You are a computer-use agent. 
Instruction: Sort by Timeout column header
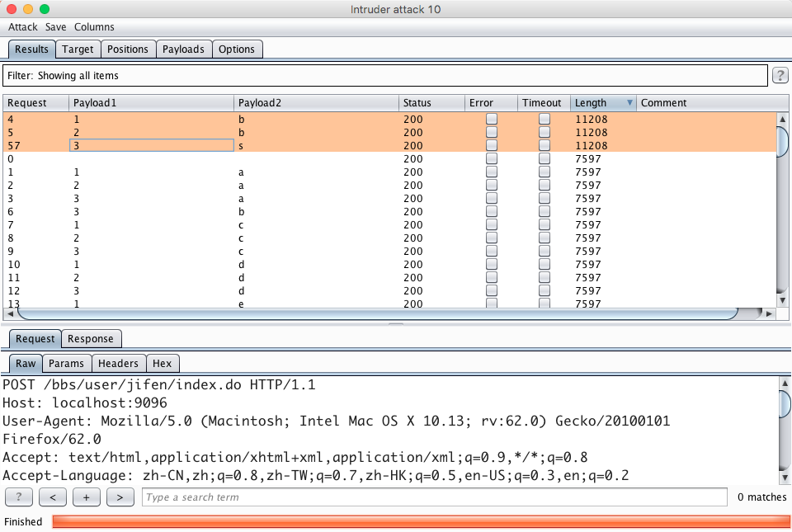[544, 103]
